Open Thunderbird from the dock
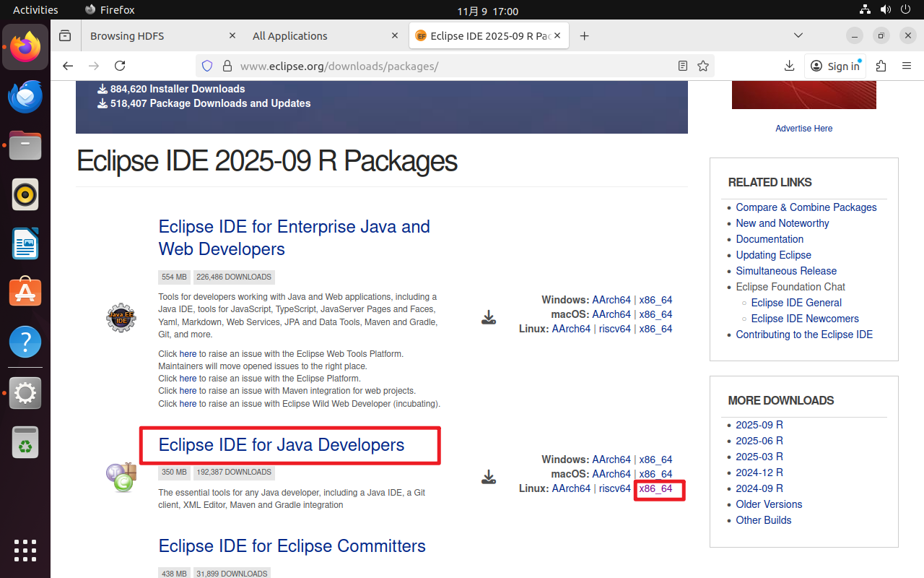The height and width of the screenshot is (578, 924). [25, 96]
